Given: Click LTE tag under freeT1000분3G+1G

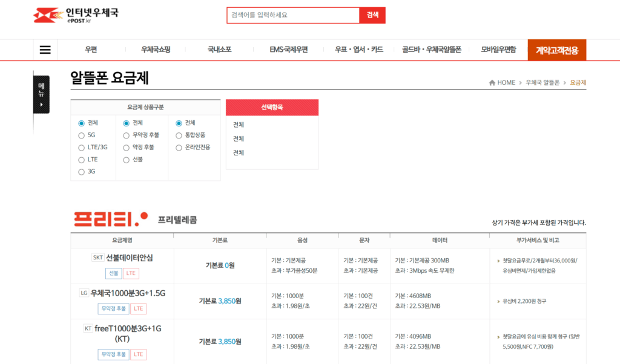Looking at the screenshot, I should 139,354.
